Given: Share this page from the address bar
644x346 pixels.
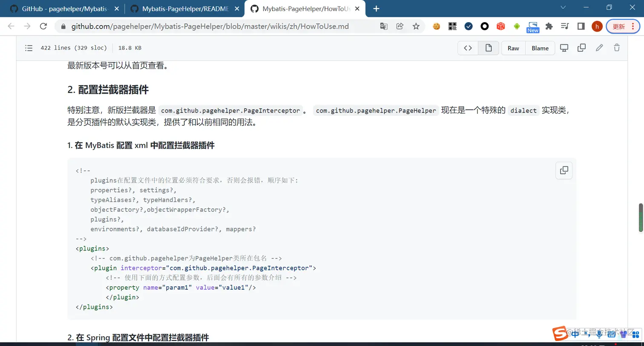Looking at the screenshot, I should pos(400,26).
